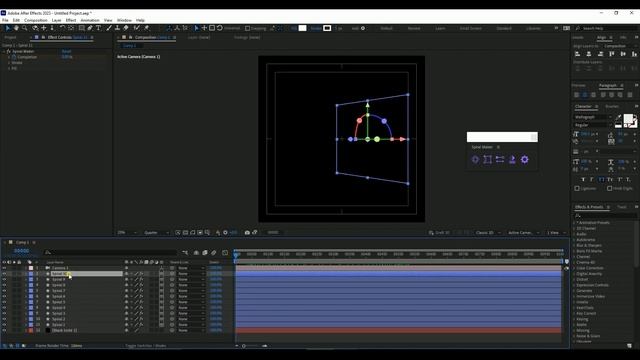640x360 pixels.
Task: Click Toggle Switches / Modes
Action: pyautogui.click(x=145, y=346)
